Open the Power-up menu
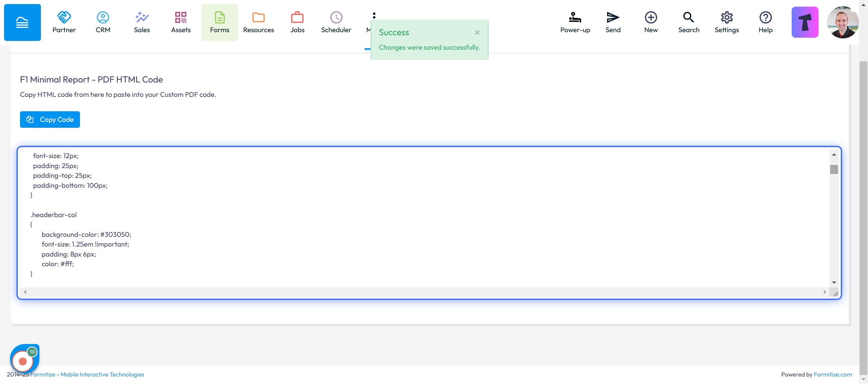 tap(575, 22)
